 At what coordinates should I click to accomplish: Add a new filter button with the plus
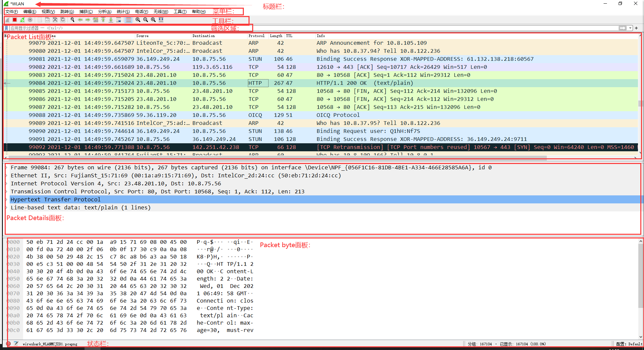click(x=636, y=28)
